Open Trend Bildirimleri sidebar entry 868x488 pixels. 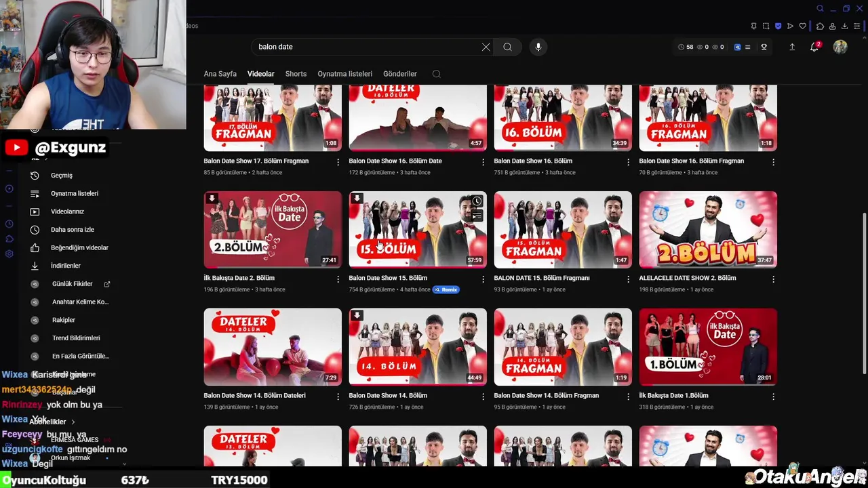76,338
